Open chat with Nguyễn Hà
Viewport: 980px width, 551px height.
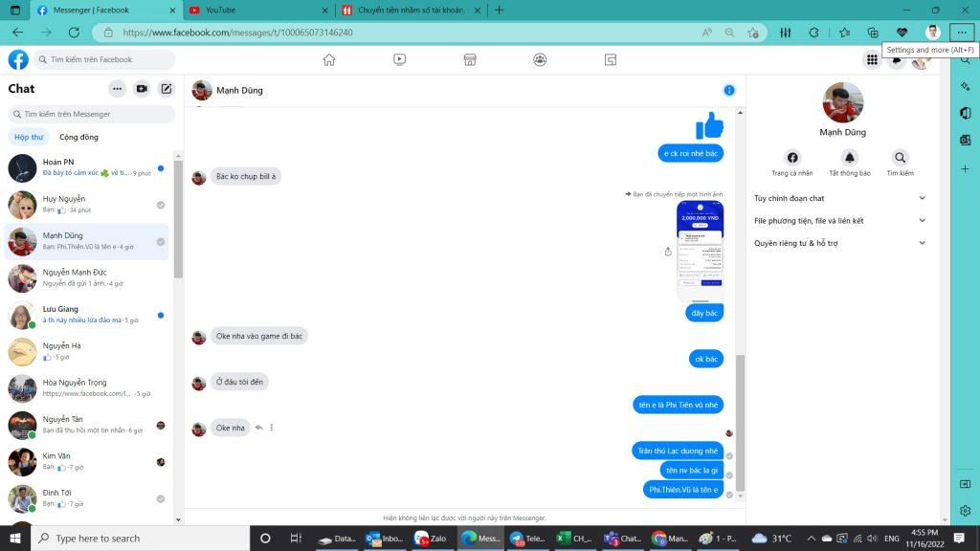point(87,351)
